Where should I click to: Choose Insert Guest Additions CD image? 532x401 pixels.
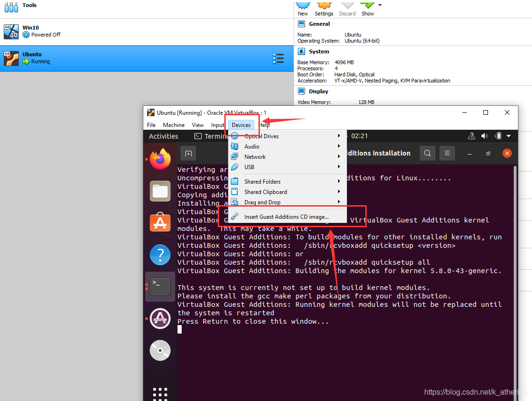[x=288, y=216]
